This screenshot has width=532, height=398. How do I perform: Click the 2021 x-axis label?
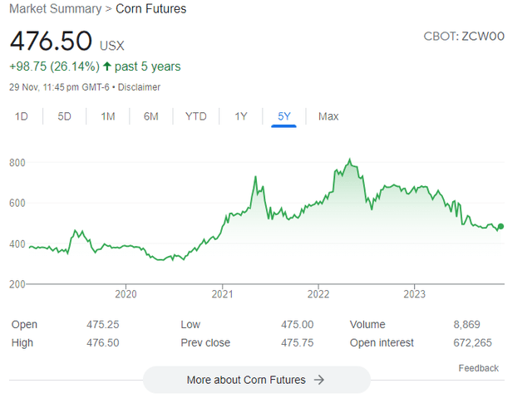pyautogui.click(x=222, y=294)
